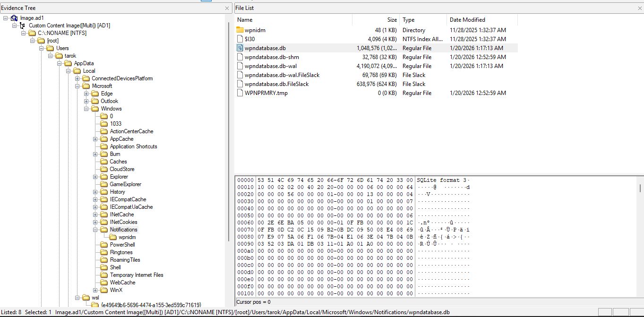The height and width of the screenshot is (317, 644).
Task: Click the 'SQLite format 3' ASCII text
Action: [441, 180]
